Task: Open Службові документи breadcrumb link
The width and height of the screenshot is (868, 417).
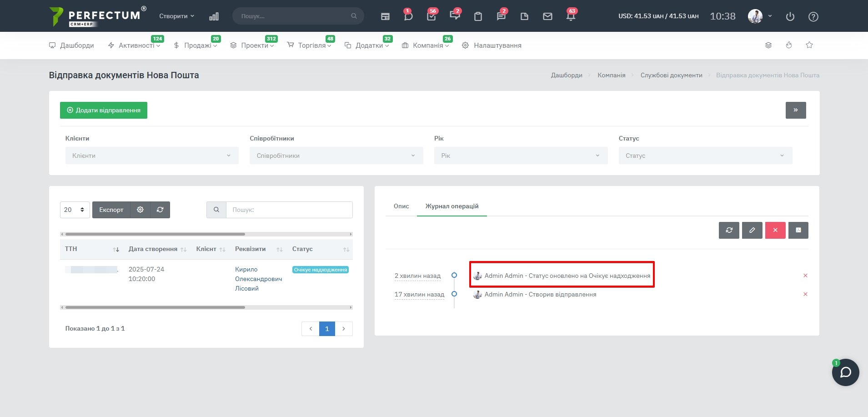Action: click(672, 75)
